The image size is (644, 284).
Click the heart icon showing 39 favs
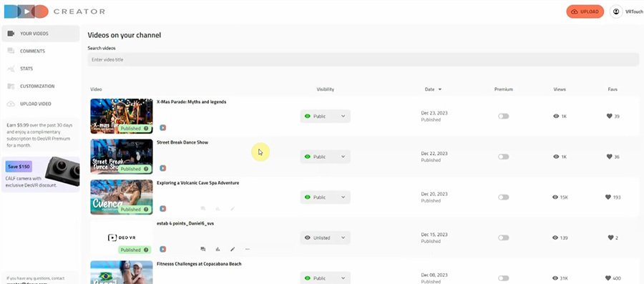[610, 116]
